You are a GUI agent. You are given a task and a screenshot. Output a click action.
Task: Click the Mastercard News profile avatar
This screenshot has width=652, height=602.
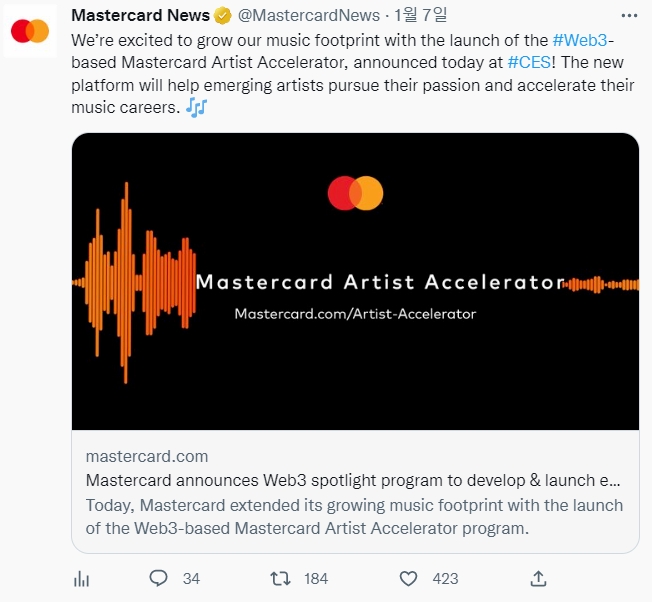(30, 31)
